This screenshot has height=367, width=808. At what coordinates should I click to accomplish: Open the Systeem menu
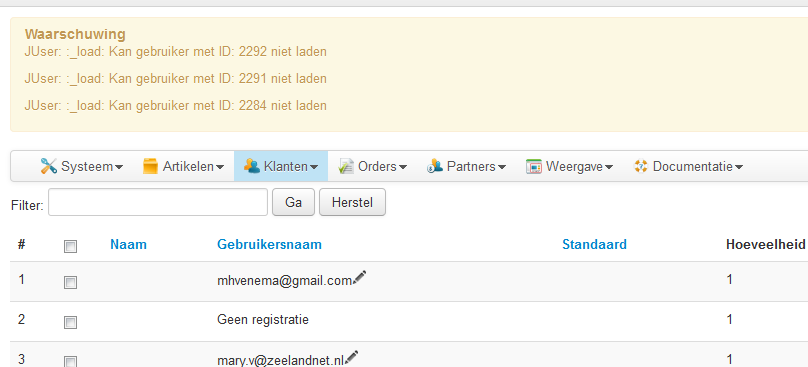[x=81, y=166]
